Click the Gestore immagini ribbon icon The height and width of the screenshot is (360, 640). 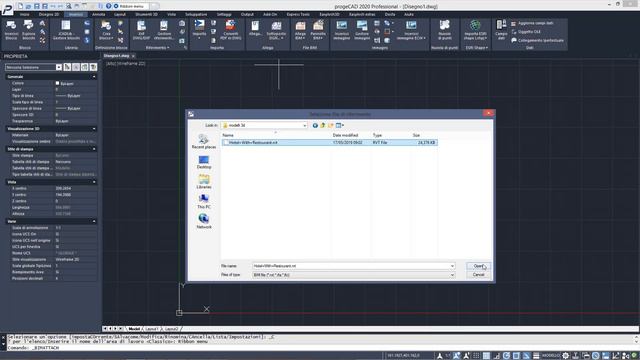click(x=362, y=30)
